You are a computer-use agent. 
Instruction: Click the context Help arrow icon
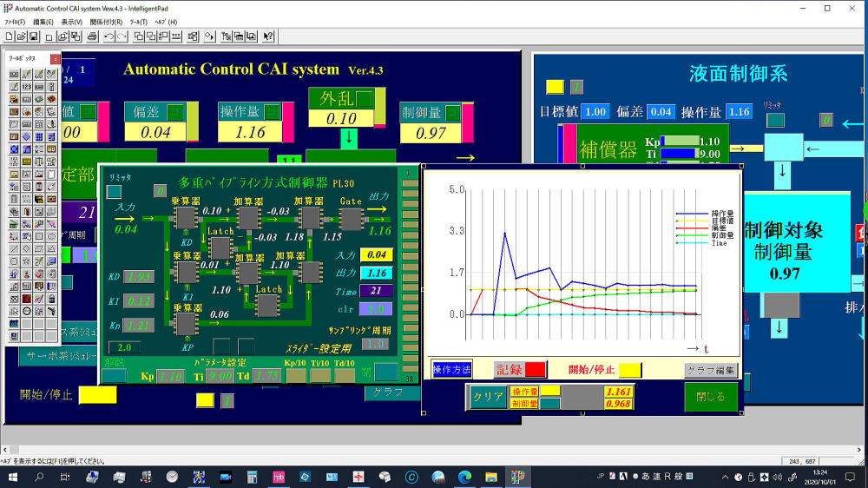tap(268, 36)
